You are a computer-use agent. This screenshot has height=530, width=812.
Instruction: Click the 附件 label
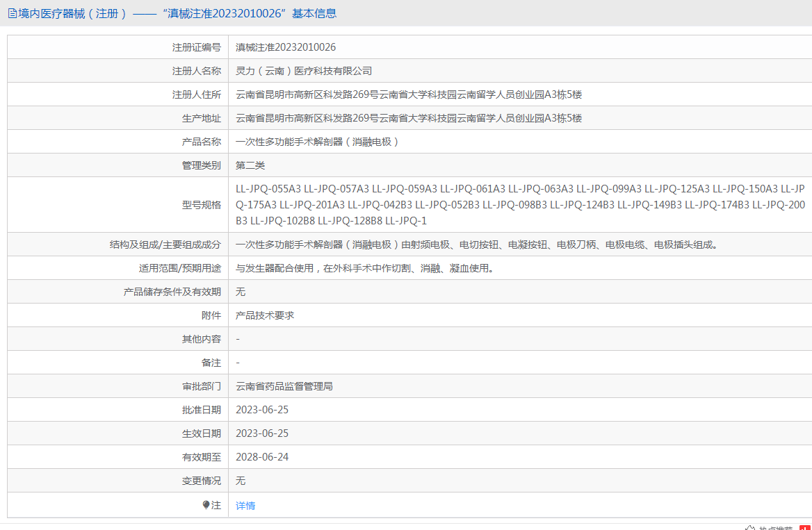coord(211,316)
